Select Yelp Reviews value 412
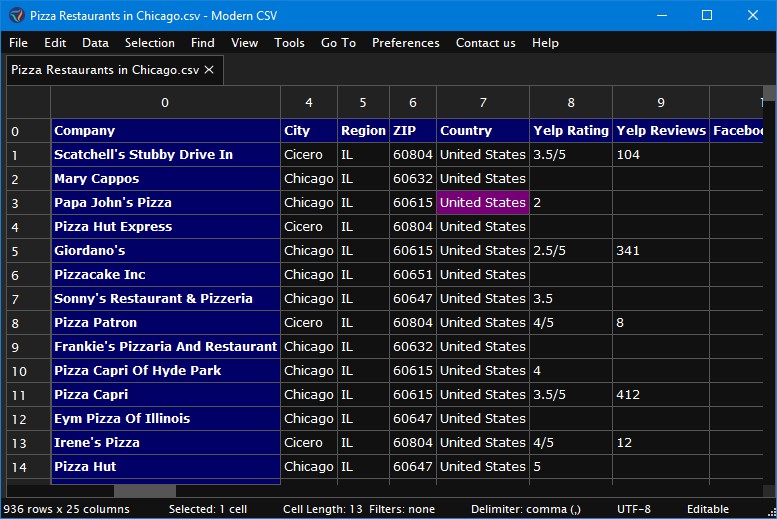Screen dimensions: 777x519 click(661, 395)
